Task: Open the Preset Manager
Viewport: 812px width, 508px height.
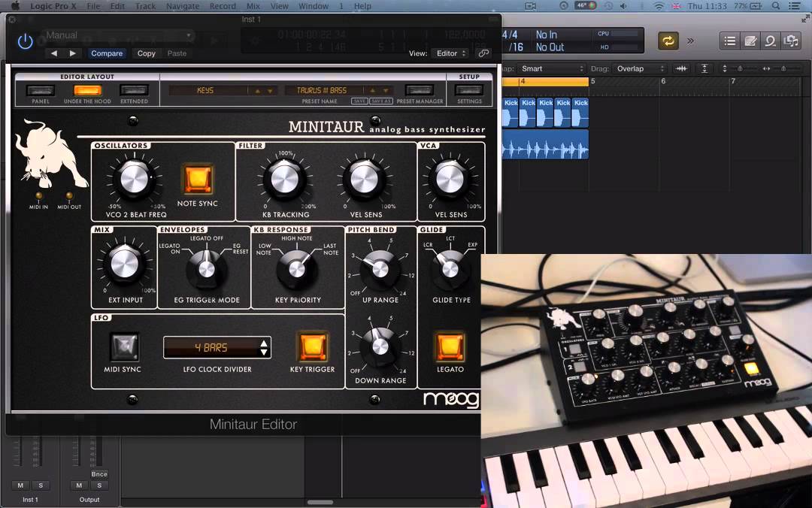Action: [420, 91]
